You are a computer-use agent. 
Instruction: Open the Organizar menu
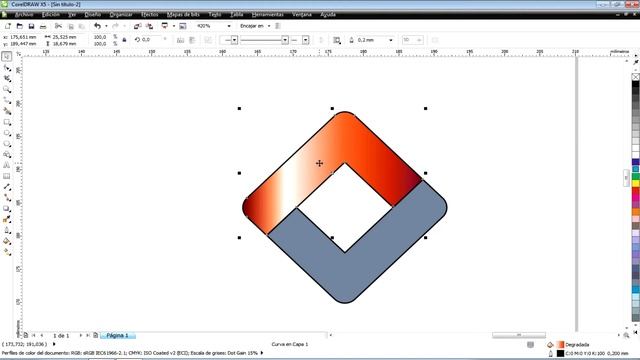point(121,14)
